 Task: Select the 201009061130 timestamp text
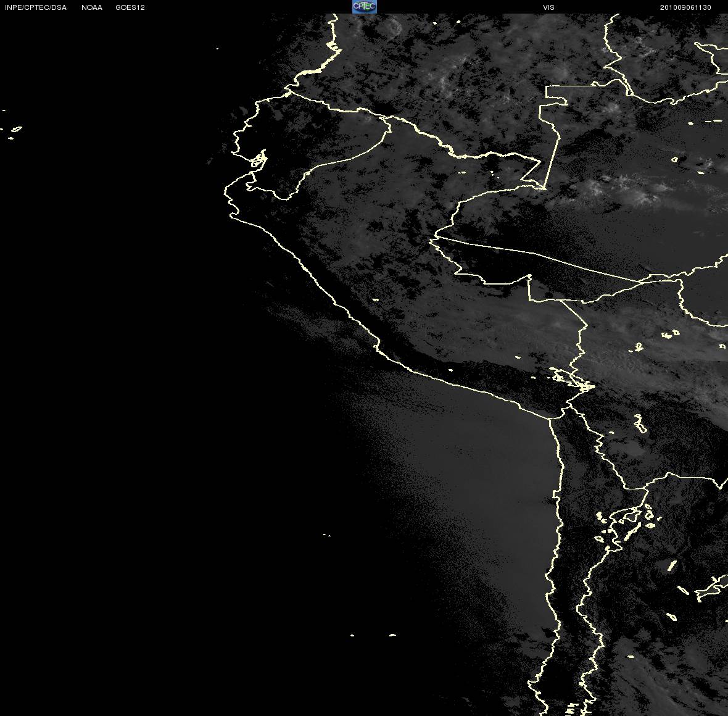coord(685,7)
